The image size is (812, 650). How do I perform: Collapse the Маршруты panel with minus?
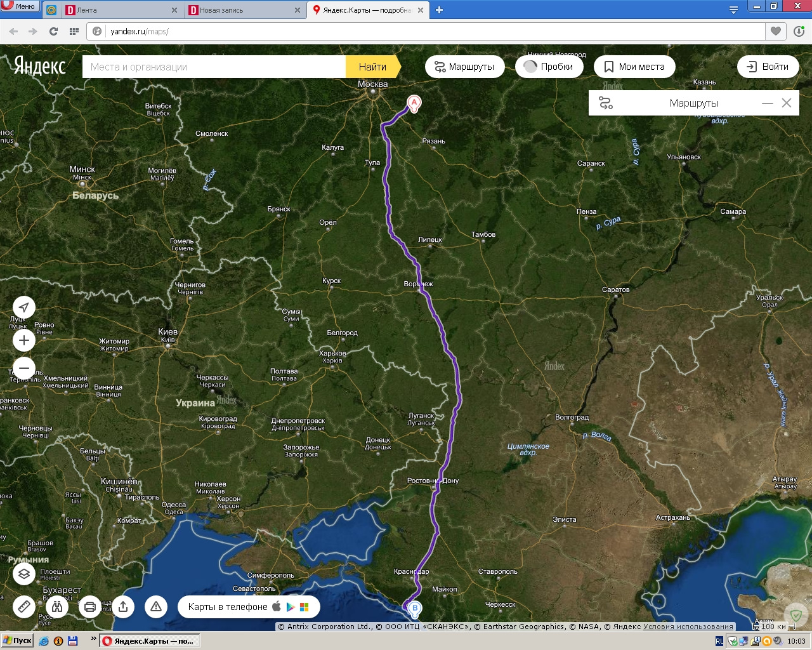point(768,103)
